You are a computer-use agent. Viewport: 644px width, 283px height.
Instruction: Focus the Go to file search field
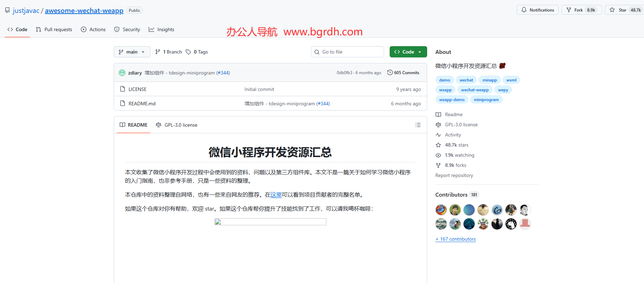347,52
